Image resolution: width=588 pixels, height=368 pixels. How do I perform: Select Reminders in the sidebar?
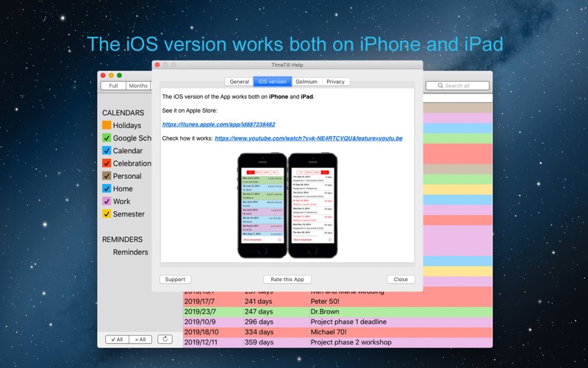tap(130, 252)
